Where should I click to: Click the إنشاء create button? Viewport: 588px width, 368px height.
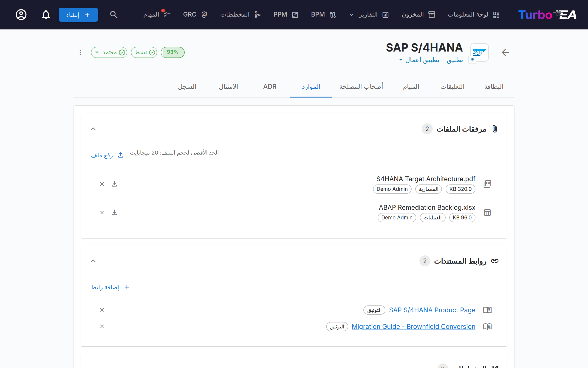[78, 14]
